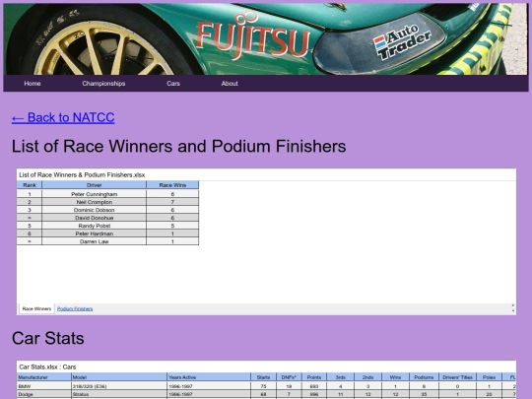
Task: Click the Drivers' Titles column header
Action: [x=457, y=377]
